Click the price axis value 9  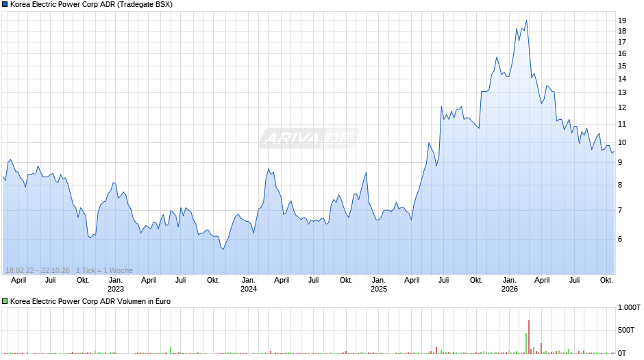pyautogui.click(x=620, y=163)
